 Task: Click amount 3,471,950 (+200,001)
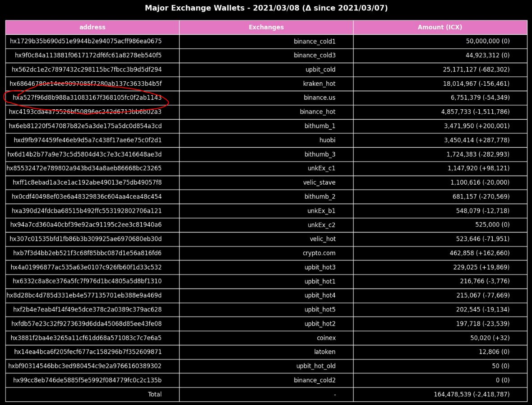pos(476,126)
